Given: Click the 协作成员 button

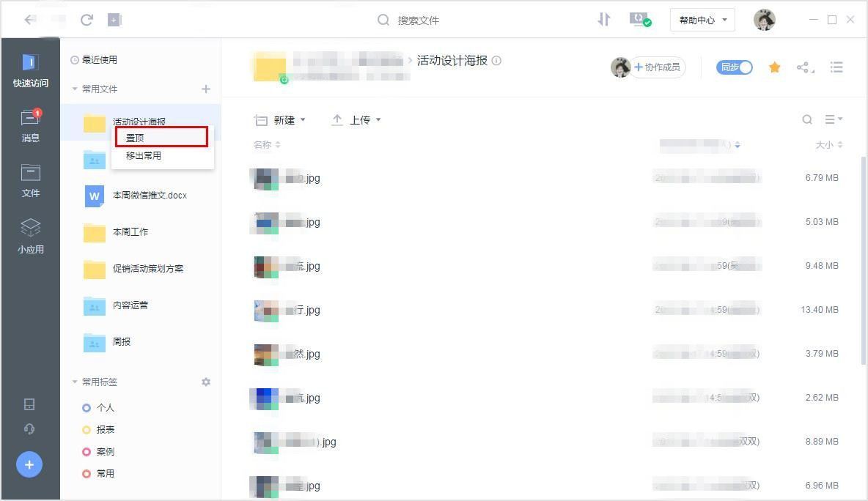Looking at the screenshot, I should (658, 67).
